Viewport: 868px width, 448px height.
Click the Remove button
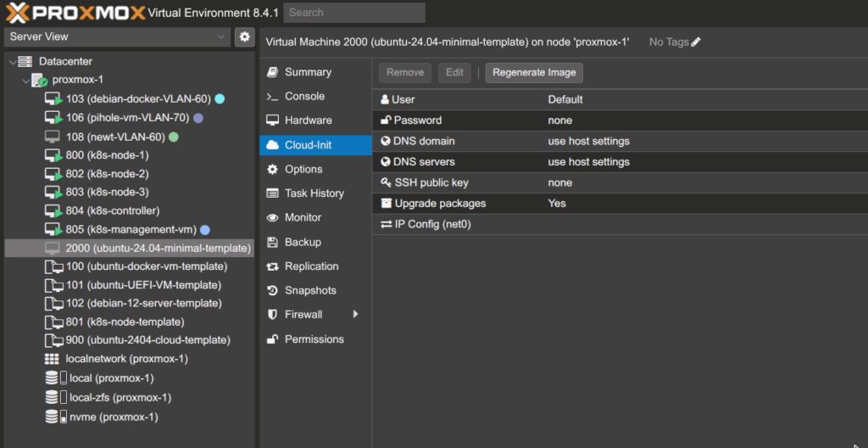point(405,73)
